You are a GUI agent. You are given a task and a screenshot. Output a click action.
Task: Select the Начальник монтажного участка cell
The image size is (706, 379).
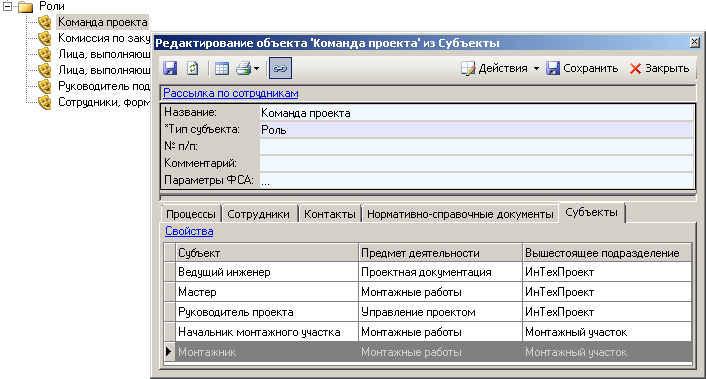tap(267, 332)
